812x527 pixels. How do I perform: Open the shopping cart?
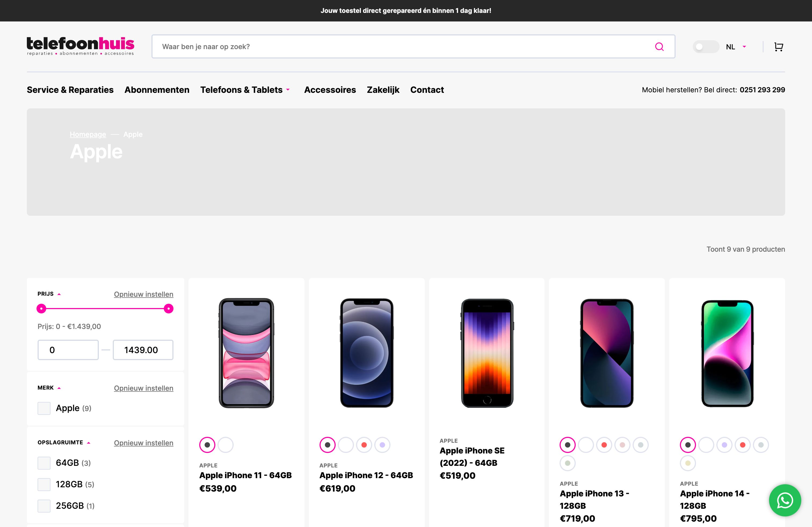(x=778, y=46)
